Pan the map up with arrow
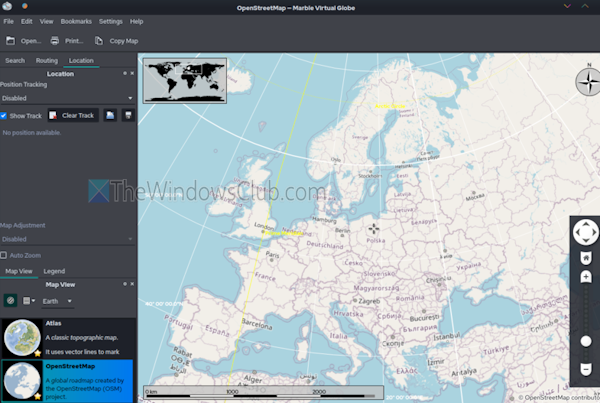 (585, 223)
